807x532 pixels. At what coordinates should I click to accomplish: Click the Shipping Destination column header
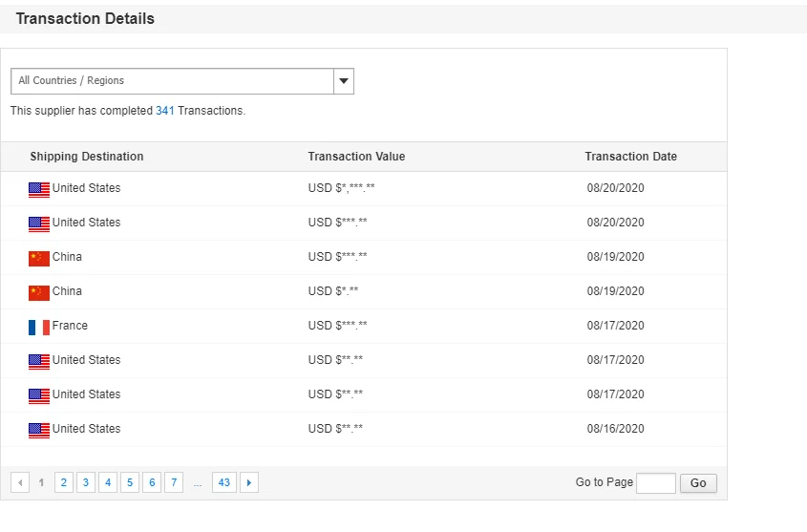87,157
